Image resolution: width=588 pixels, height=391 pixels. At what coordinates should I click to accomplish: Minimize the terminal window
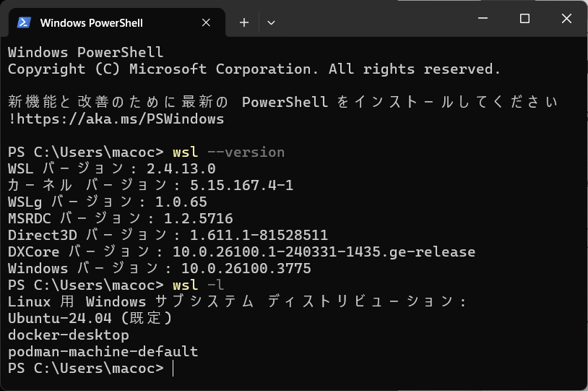(485, 19)
